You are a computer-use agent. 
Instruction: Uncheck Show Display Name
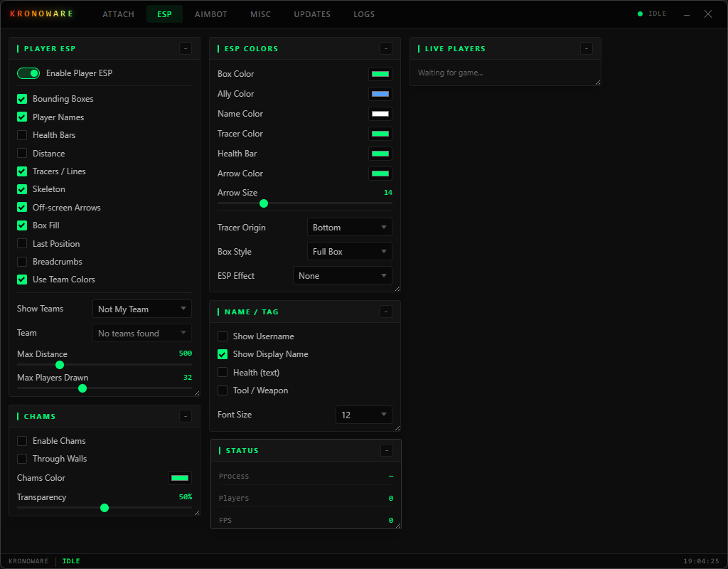tap(223, 354)
